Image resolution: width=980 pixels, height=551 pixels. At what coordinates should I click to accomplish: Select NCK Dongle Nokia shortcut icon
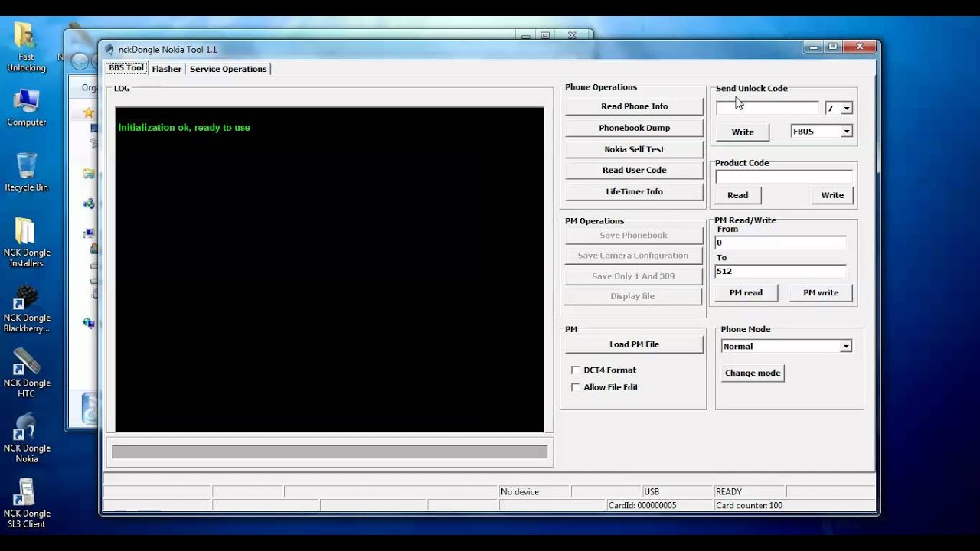26,439
